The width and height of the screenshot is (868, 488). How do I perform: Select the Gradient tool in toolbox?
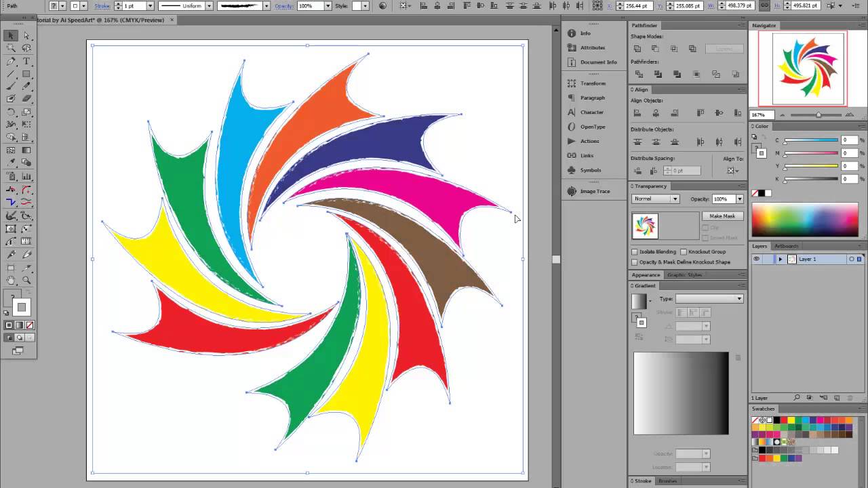(26, 150)
